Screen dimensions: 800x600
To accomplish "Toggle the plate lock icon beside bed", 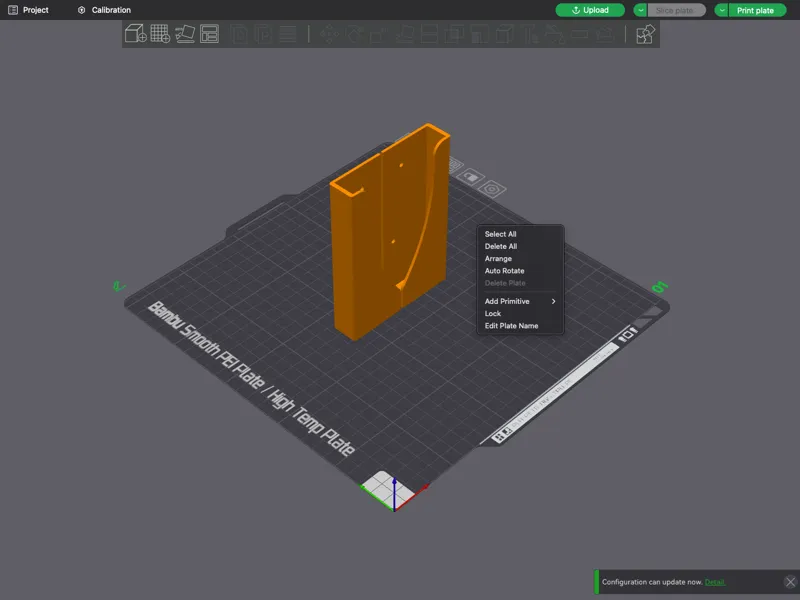I will point(470,177).
